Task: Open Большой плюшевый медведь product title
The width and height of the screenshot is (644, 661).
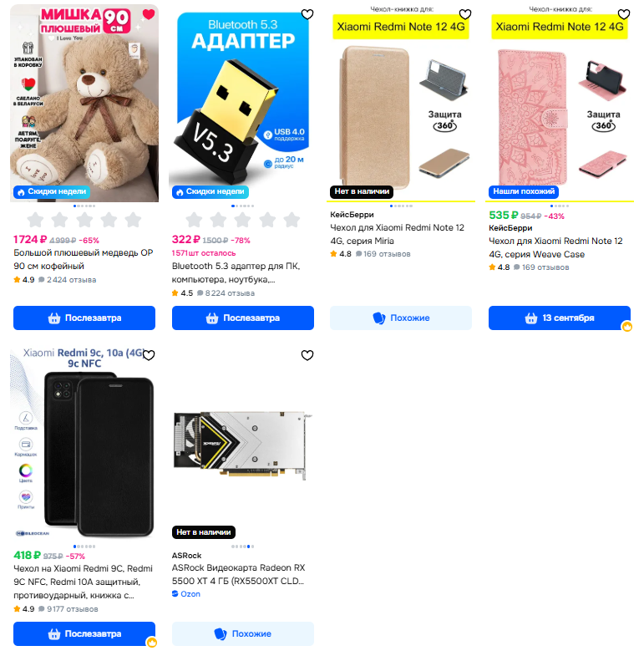Action: pos(83,259)
